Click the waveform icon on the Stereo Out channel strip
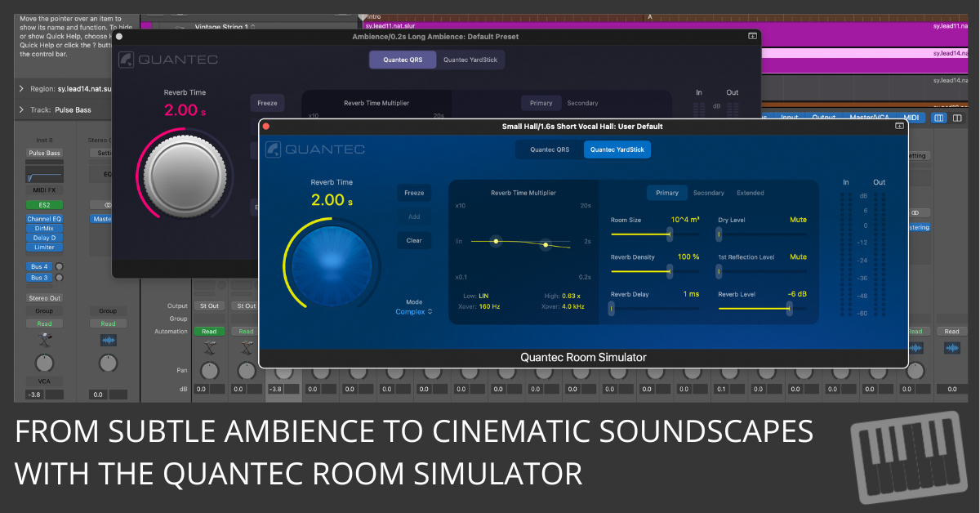 click(108, 339)
